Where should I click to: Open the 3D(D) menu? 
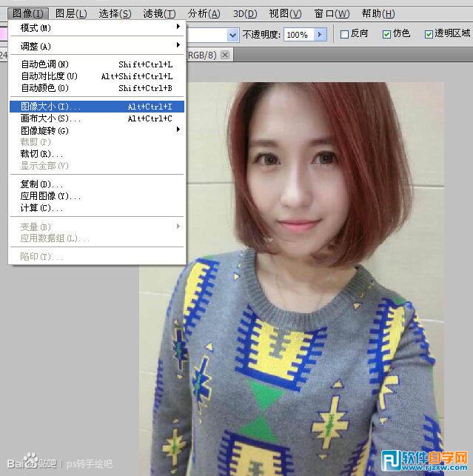pyautogui.click(x=245, y=13)
